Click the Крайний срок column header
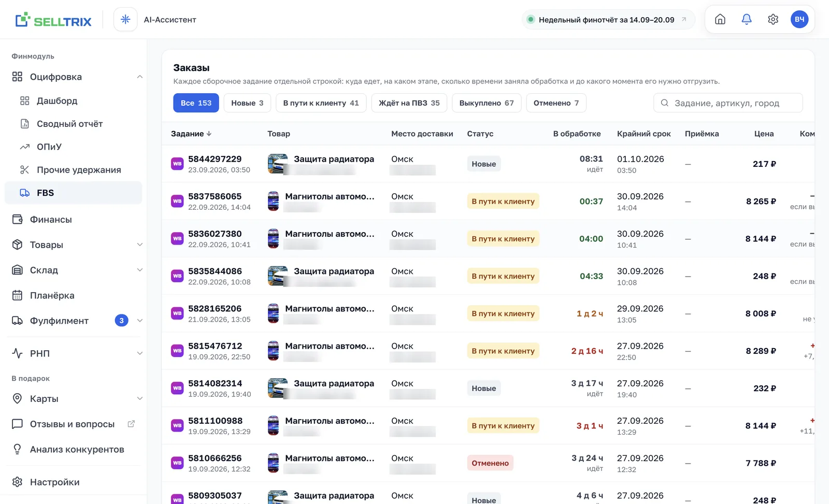The height and width of the screenshot is (504, 829). pos(644,134)
